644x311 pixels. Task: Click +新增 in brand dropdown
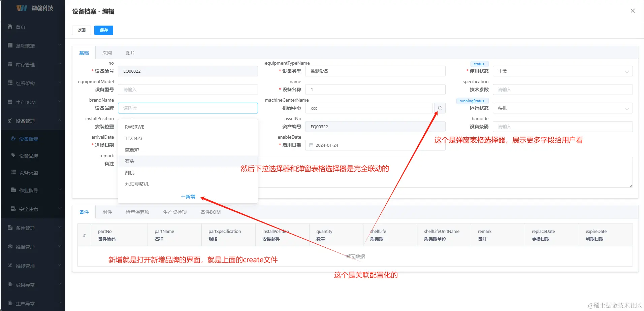pos(188,197)
